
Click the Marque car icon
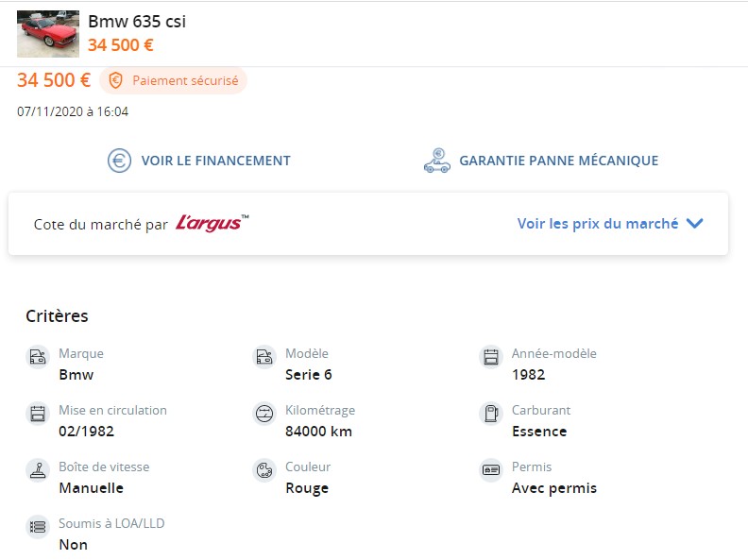[x=37, y=357]
